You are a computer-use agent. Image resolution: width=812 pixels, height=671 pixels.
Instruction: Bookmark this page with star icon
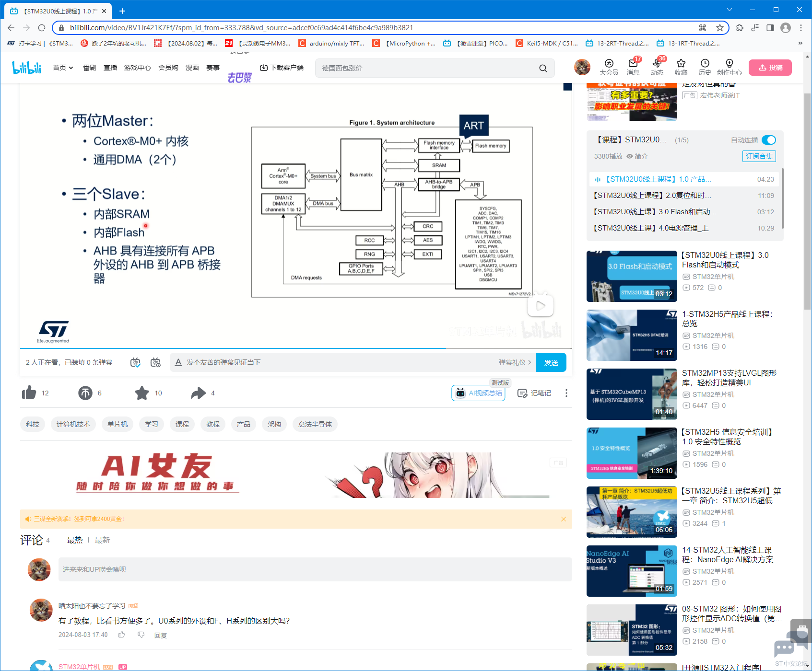[720, 28]
